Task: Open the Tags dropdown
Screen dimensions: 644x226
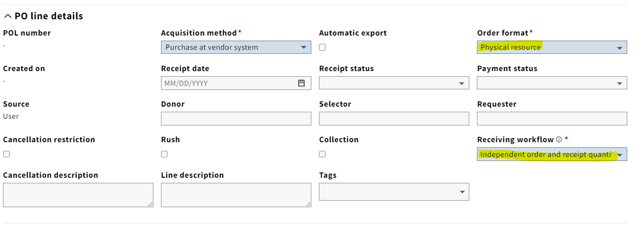Action: click(394, 191)
